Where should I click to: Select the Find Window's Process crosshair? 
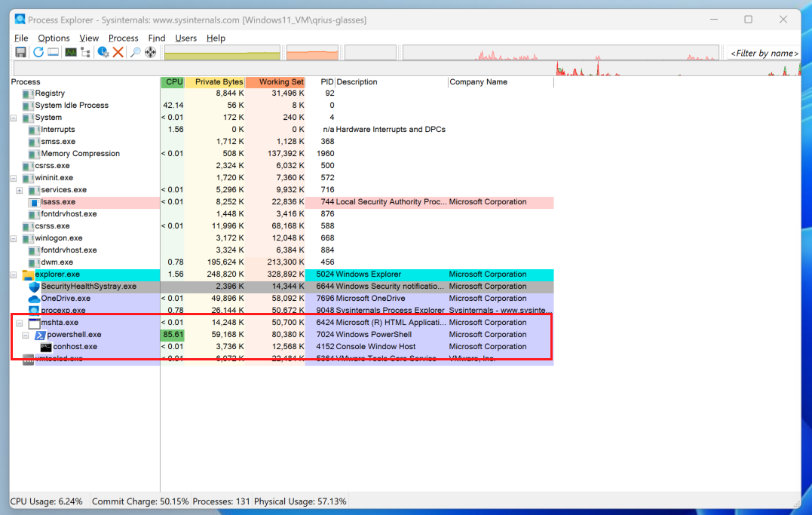pyautogui.click(x=150, y=52)
